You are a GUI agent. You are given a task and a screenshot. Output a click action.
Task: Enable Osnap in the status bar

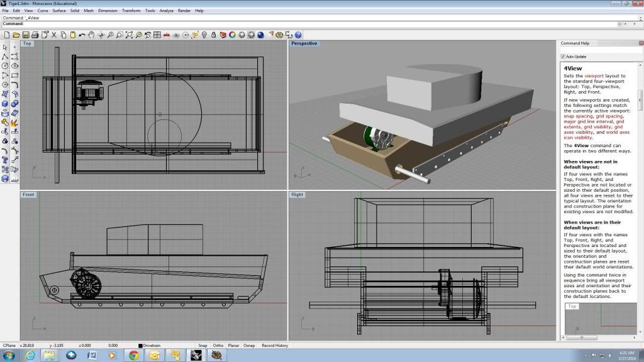pos(249,346)
